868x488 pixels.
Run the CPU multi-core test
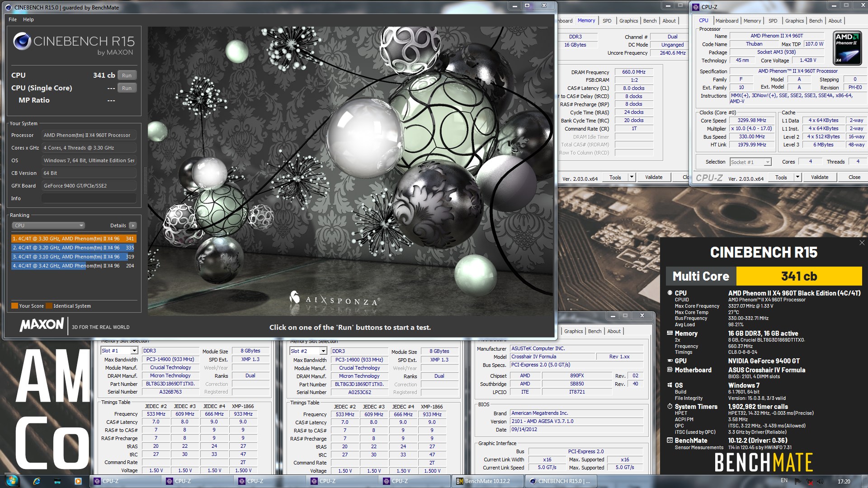pos(127,75)
